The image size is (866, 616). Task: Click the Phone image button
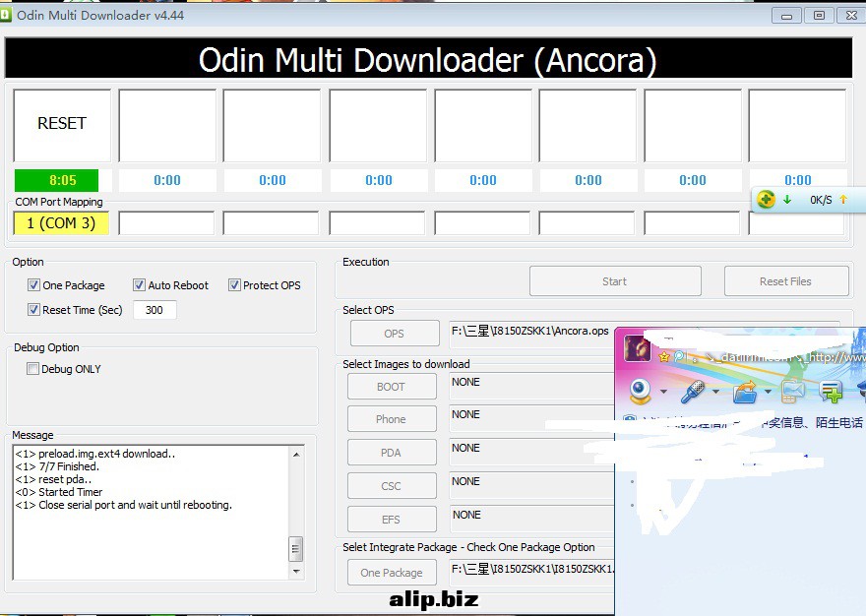pyautogui.click(x=392, y=419)
